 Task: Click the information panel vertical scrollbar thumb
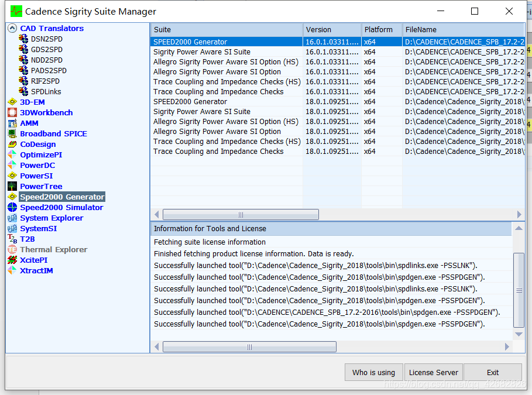519,290
